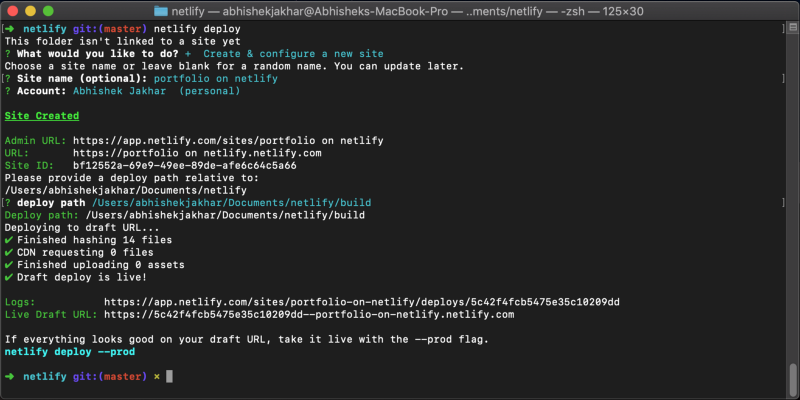Click the checkmark beside Finished uploading 0 assets
This screenshot has height=400, width=800.
pyautogui.click(x=9, y=264)
